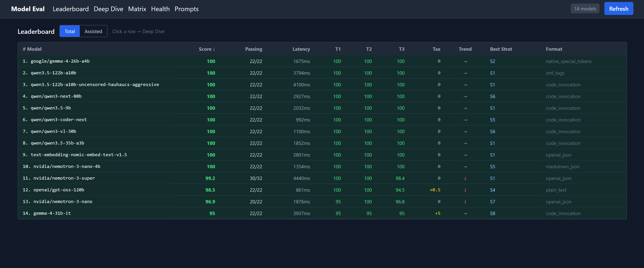Click trend arrow for gemma-4-31b-it row

(465, 213)
